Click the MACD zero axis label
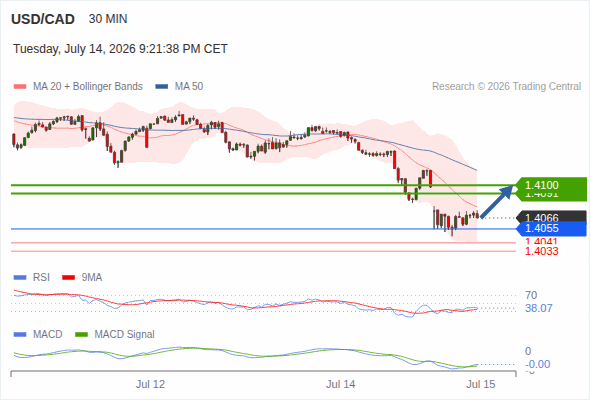 [x=528, y=351]
